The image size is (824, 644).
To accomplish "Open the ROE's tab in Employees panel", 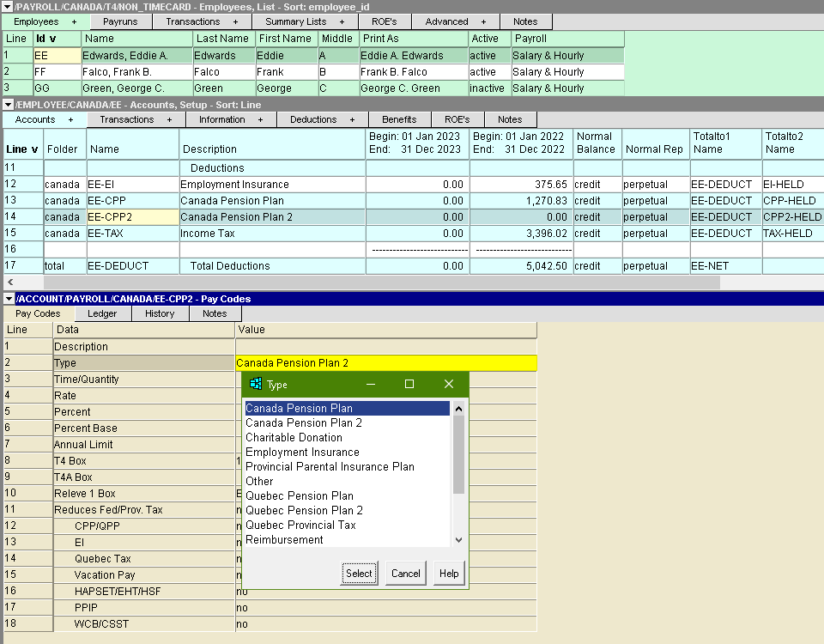I will point(383,21).
